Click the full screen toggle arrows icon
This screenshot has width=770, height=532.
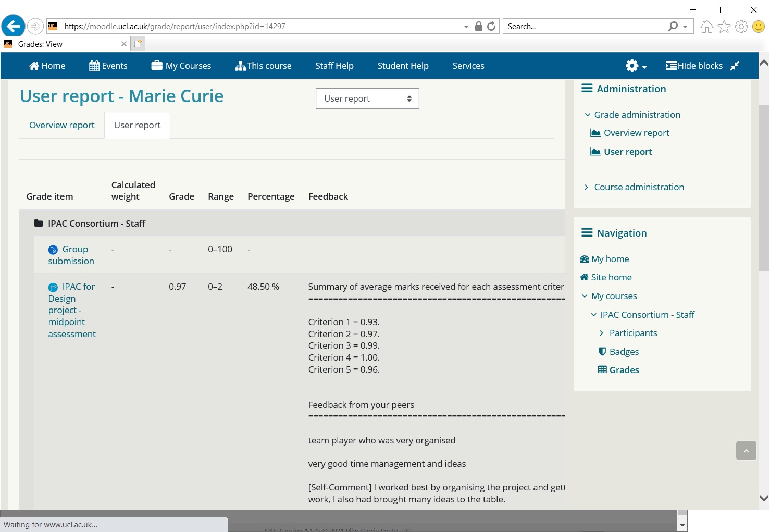(x=735, y=66)
